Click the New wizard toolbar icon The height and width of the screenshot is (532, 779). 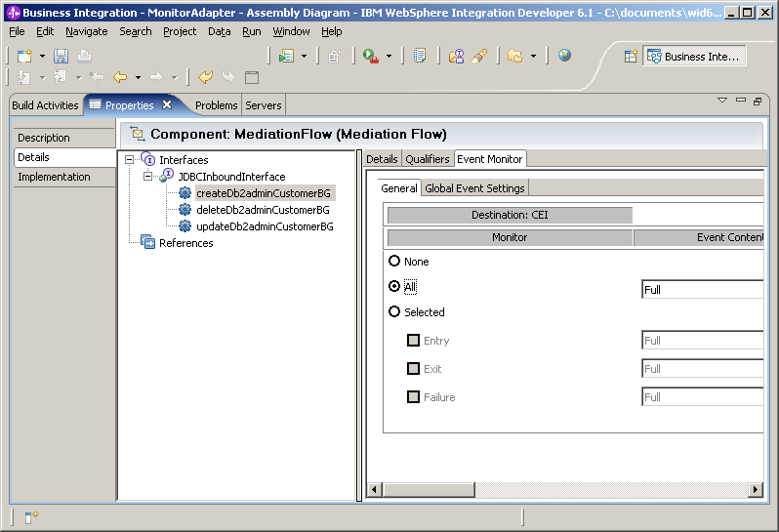pos(24,57)
